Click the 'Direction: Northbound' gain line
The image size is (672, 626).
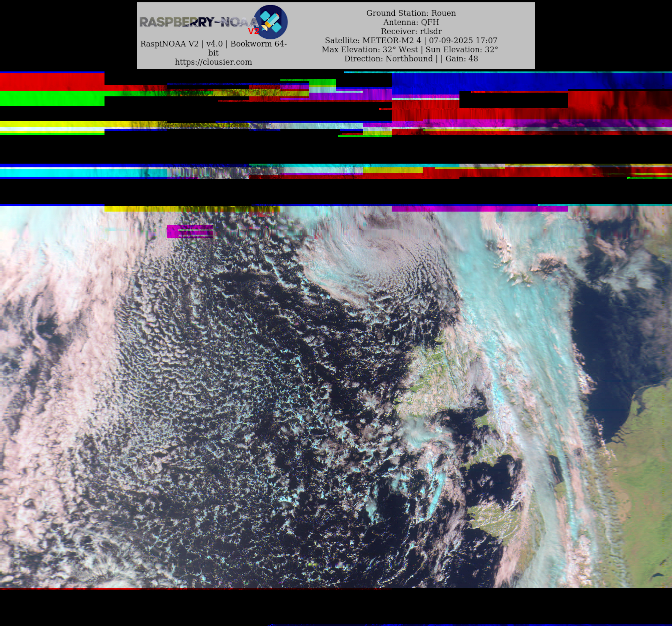411,59
